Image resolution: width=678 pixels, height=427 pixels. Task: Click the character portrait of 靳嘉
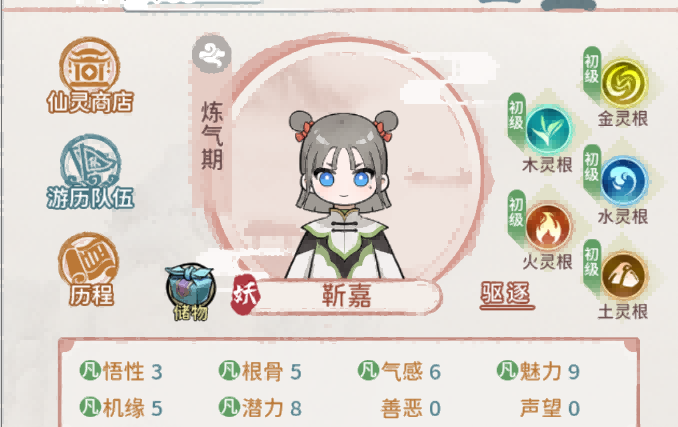(344, 194)
